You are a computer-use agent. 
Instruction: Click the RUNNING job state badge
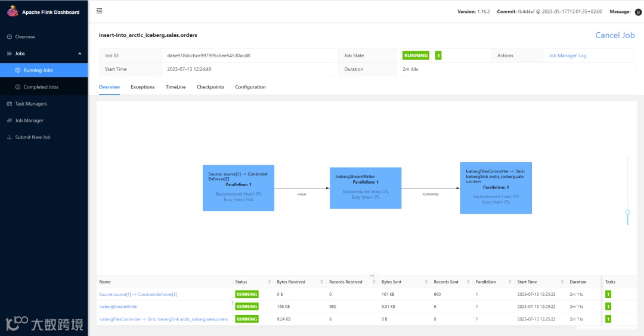(416, 56)
